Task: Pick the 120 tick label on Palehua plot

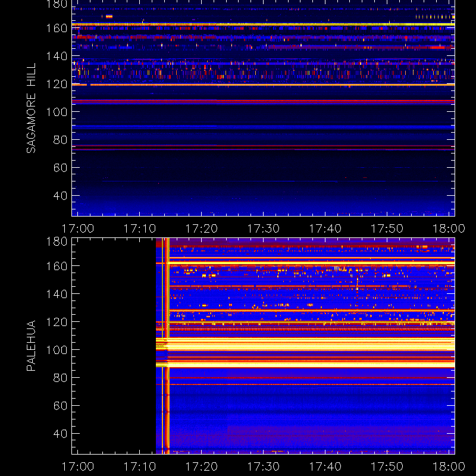Action: click(x=57, y=322)
